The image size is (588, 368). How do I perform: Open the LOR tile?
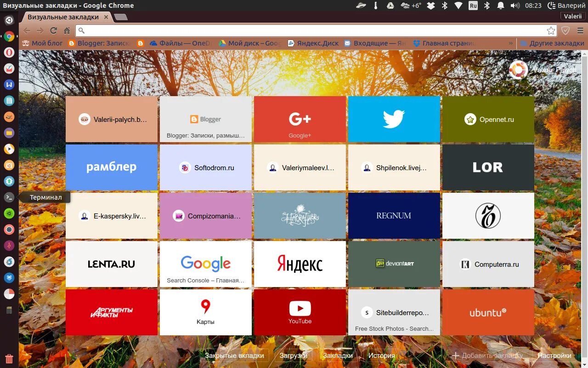[x=488, y=167]
